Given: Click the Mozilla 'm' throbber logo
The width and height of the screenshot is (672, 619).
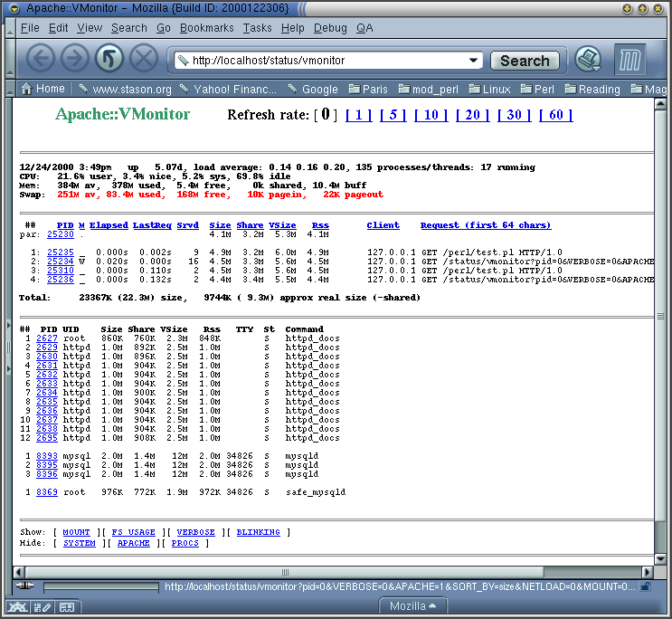Looking at the screenshot, I should 629,59.
